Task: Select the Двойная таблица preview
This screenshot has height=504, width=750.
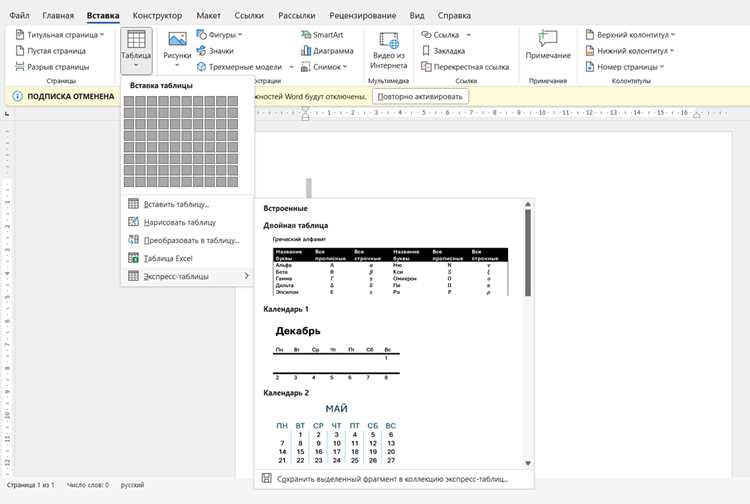Action: [x=390, y=265]
